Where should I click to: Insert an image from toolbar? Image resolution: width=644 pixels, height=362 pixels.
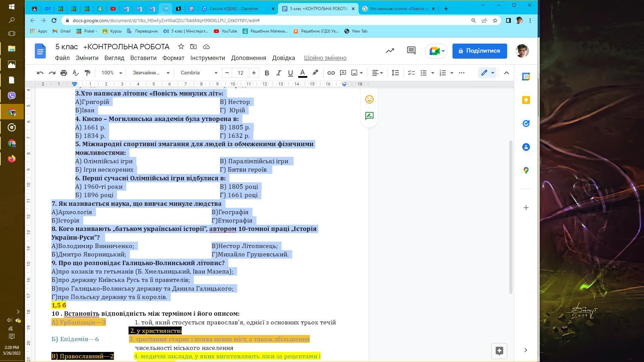click(354, 73)
